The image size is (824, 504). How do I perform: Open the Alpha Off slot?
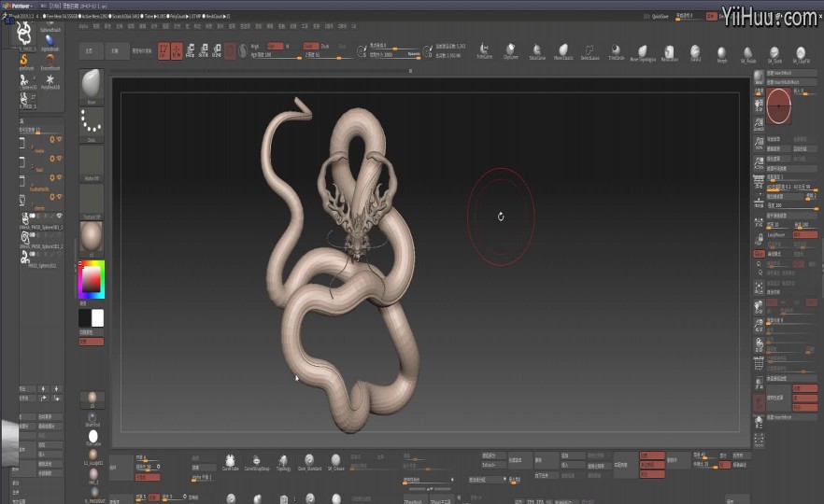click(92, 163)
